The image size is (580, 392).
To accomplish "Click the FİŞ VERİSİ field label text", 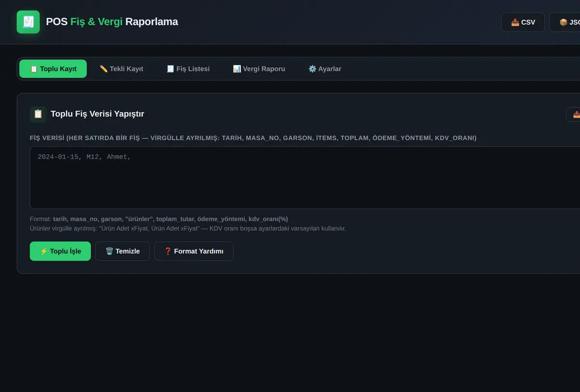I will coord(253,138).
